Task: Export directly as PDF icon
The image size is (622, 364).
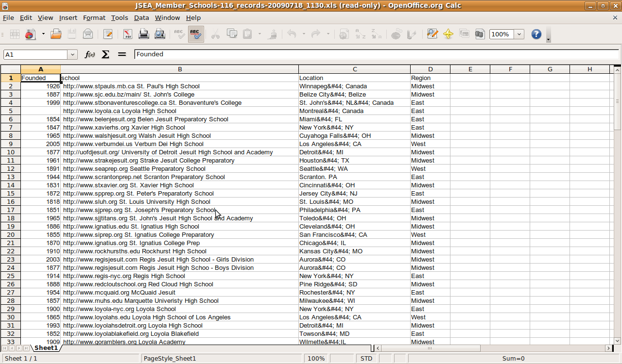Action: tap(128, 34)
